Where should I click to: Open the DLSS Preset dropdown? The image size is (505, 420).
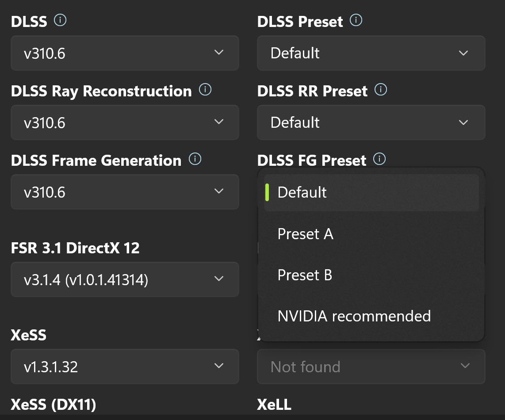coord(371,53)
